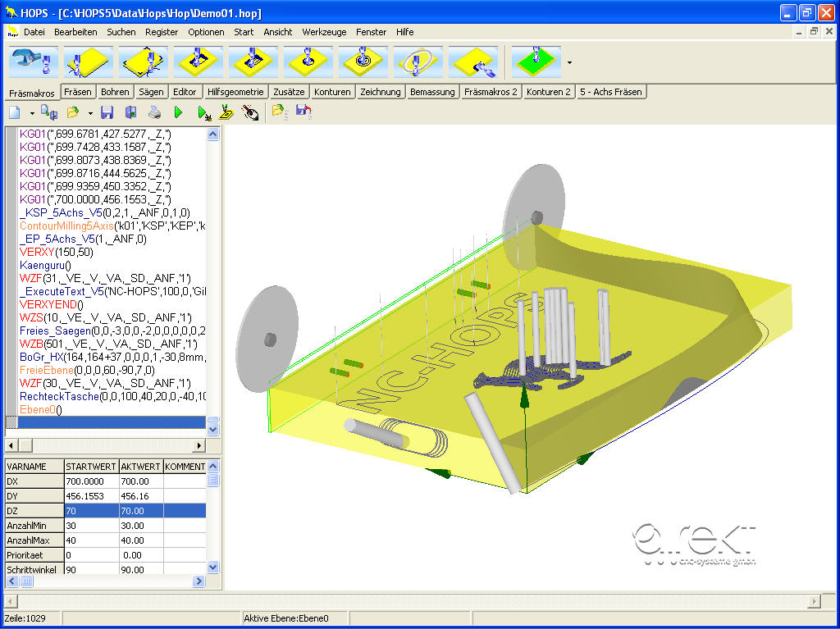Select the wrench tool-change macro icon
840x629 pixels.
[x=33, y=62]
